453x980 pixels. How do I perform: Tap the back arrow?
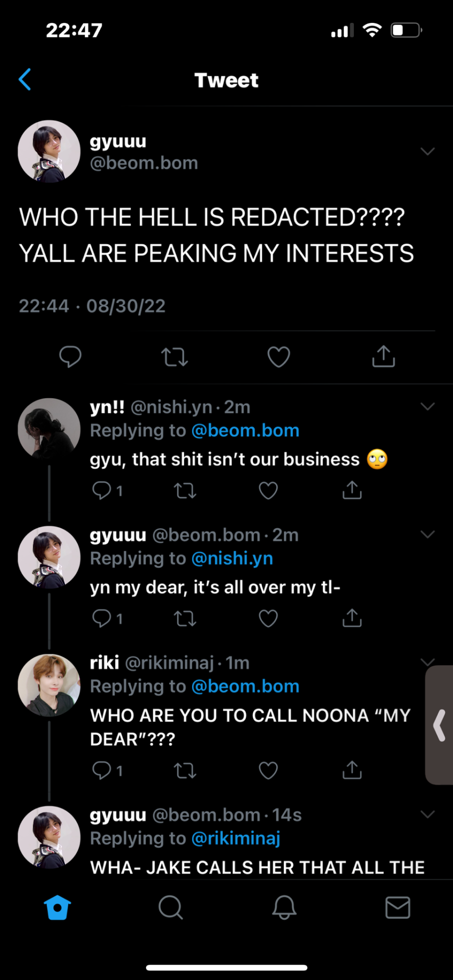(x=25, y=80)
